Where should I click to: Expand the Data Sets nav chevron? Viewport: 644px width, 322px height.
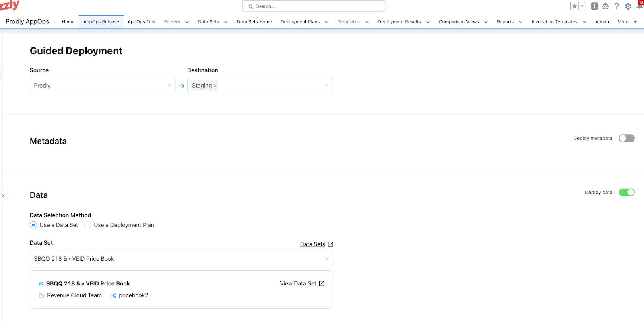(226, 22)
